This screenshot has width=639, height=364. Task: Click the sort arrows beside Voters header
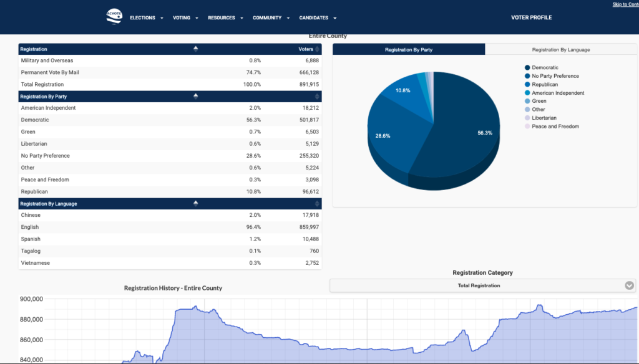pos(317,49)
